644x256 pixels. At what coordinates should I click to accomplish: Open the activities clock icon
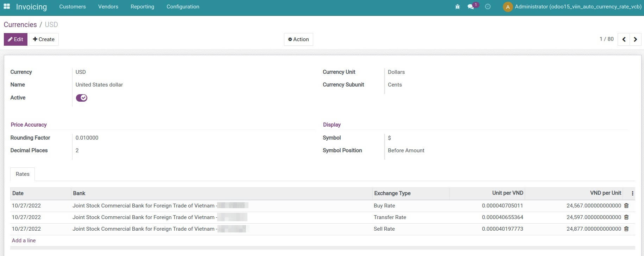pos(488,7)
